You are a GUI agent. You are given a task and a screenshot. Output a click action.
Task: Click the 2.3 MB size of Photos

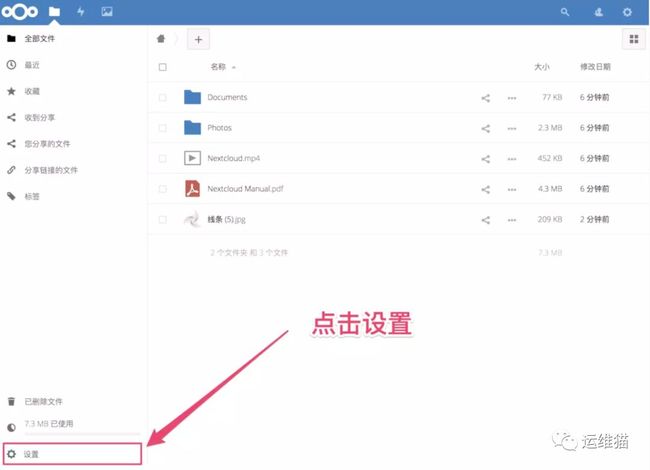[x=550, y=128]
